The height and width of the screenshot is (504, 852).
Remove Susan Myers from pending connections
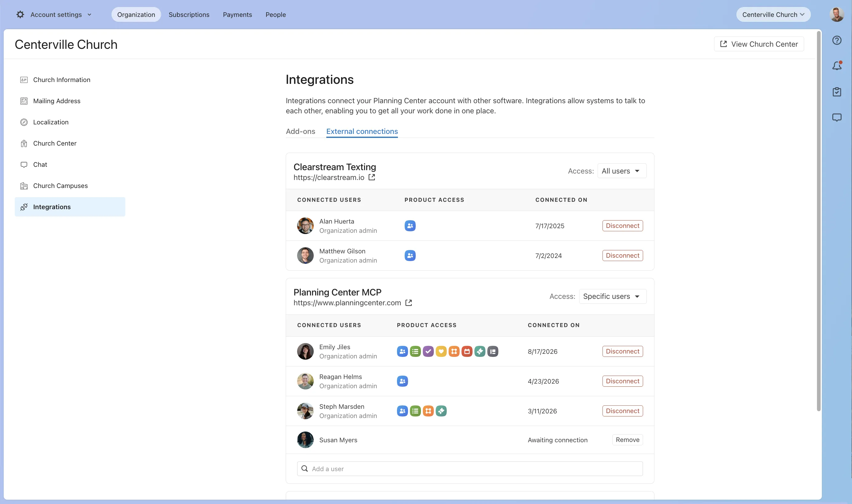(x=627, y=440)
